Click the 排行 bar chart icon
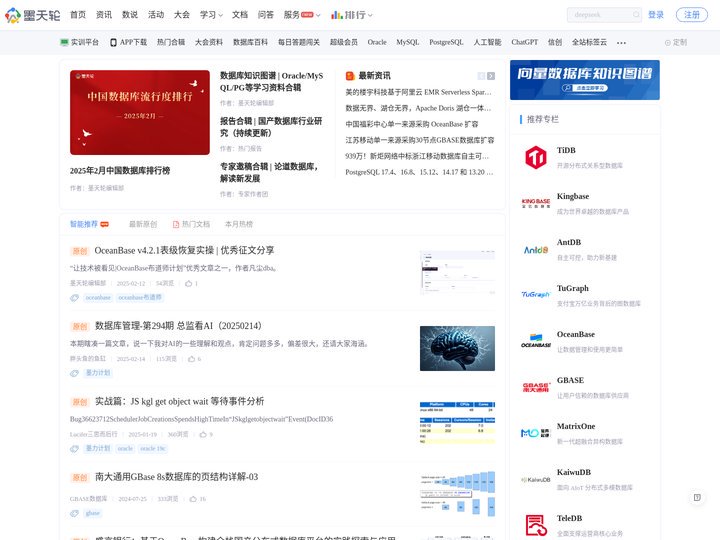This screenshot has width=720, height=540. 337,15
